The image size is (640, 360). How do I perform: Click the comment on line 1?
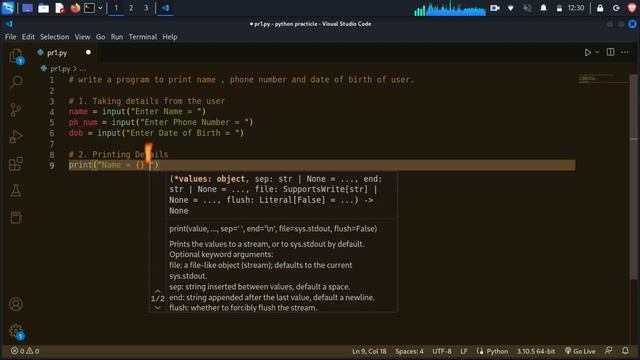tap(241, 80)
